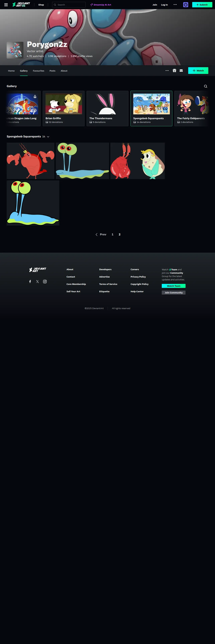Click the 3.9K deviations stat
215x644 pixels.
(57, 56)
